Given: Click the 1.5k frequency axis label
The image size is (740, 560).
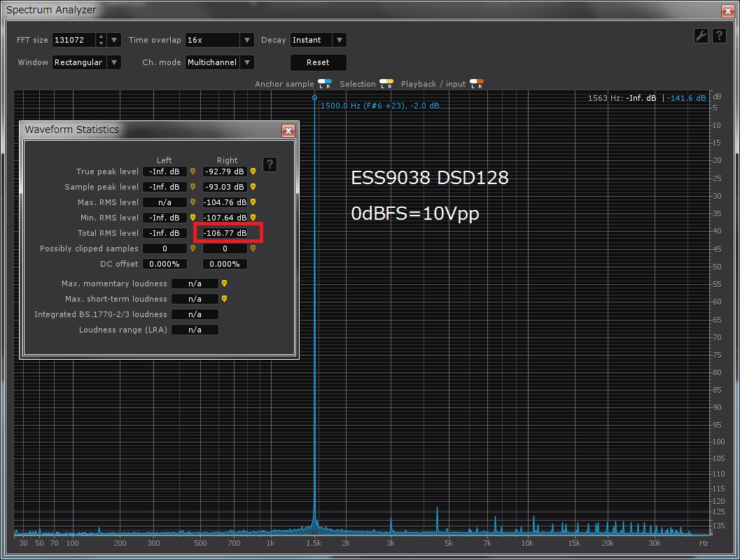Looking at the screenshot, I should 314,543.
